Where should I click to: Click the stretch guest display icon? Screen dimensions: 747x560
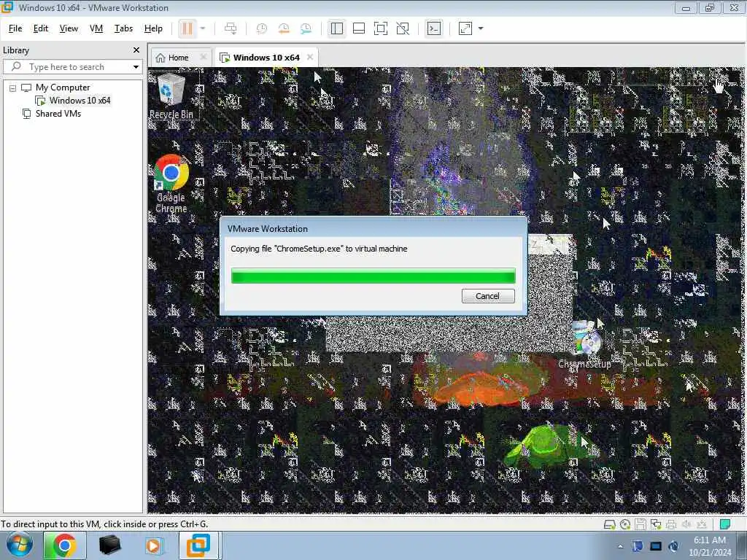[465, 28]
